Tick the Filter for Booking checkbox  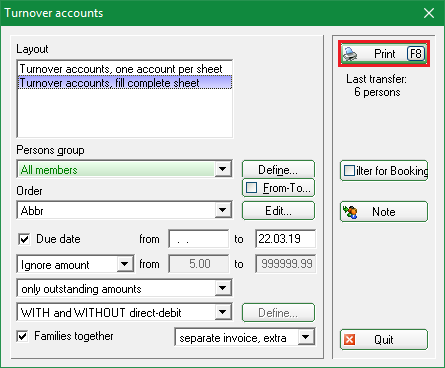tap(349, 171)
